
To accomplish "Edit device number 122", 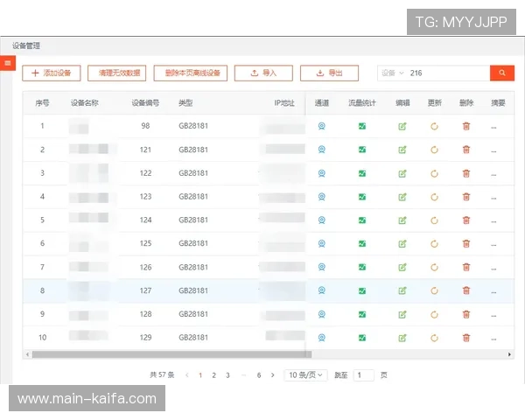I will (402, 173).
